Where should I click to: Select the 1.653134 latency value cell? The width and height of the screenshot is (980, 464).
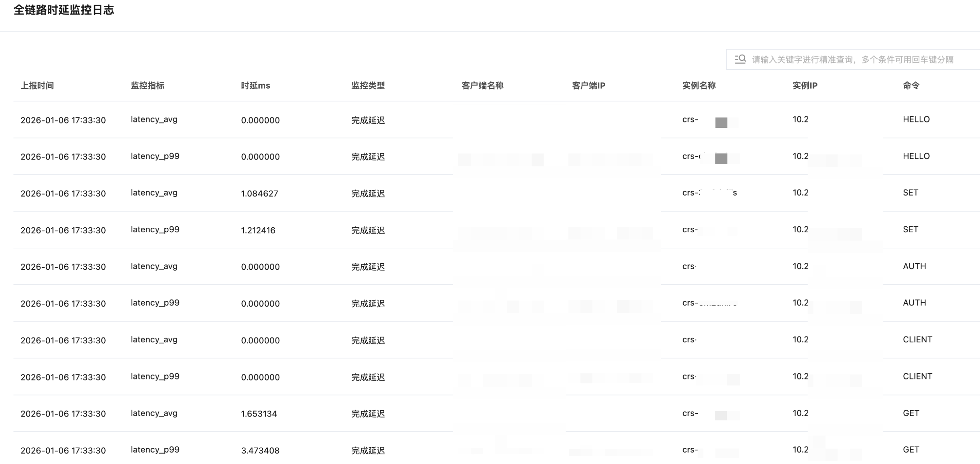[259, 414]
